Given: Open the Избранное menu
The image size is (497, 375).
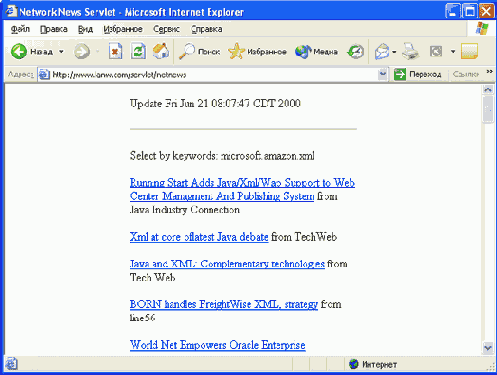Looking at the screenshot, I should 123,29.
